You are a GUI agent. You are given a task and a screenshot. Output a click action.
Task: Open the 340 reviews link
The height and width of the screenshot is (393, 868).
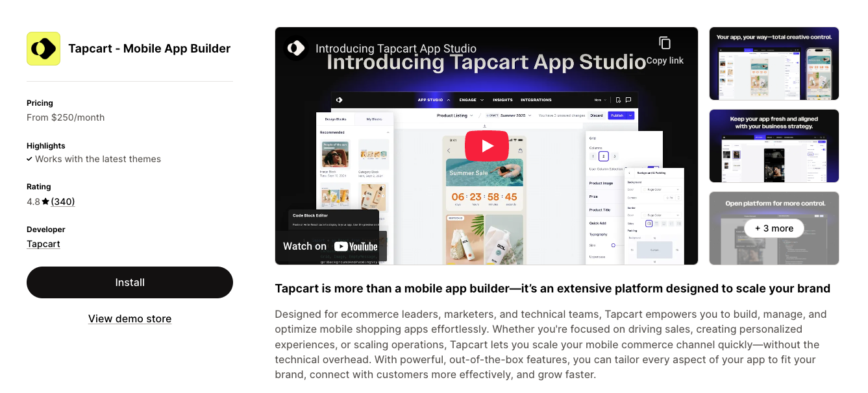63,202
